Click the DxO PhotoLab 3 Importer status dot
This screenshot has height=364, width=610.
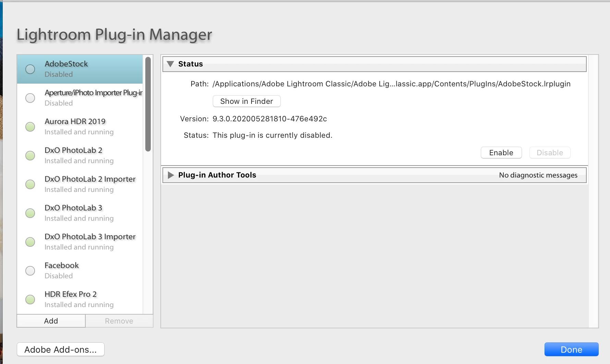coord(30,242)
